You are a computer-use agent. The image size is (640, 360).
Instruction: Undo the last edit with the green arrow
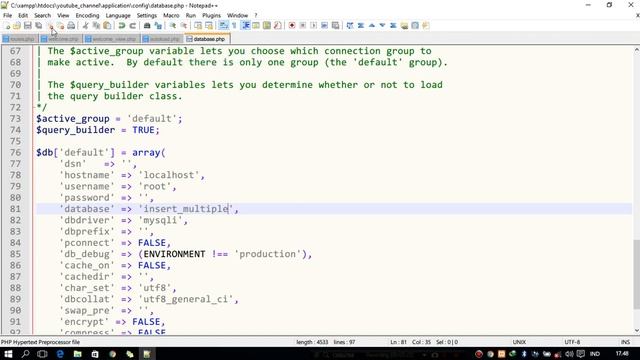(x=122, y=26)
